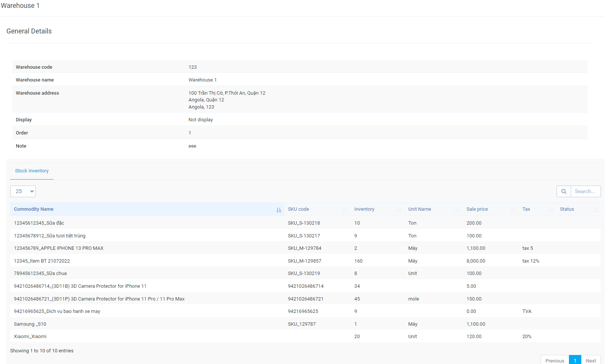Click the sort icon on Commodity Name column

click(x=278, y=209)
